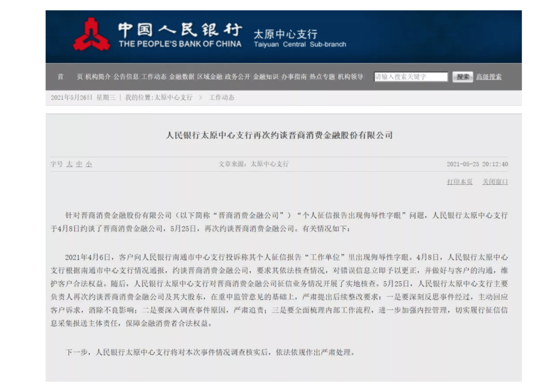Image resolution: width=555 pixels, height=392 pixels.
Task: Go to 工作动态 in the navigation bar
Action: (x=154, y=77)
